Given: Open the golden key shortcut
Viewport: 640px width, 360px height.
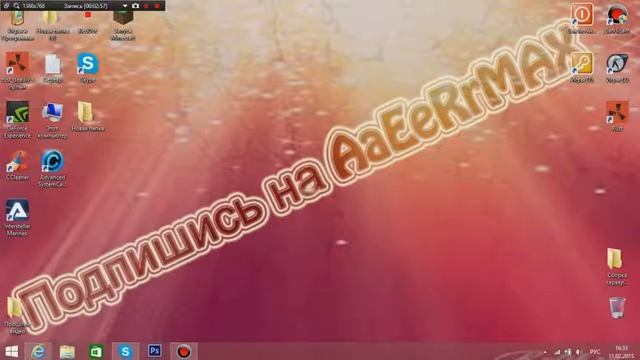Looking at the screenshot, I should [582, 67].
